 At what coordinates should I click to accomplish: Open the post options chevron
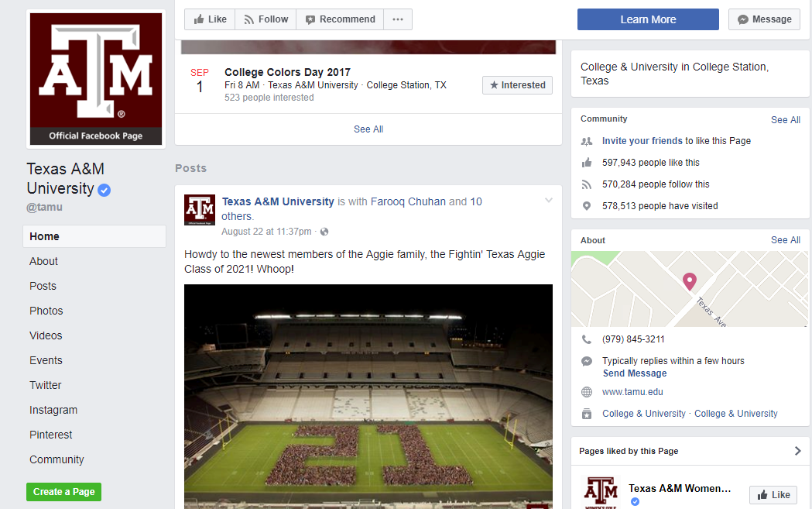pos(549,199)
